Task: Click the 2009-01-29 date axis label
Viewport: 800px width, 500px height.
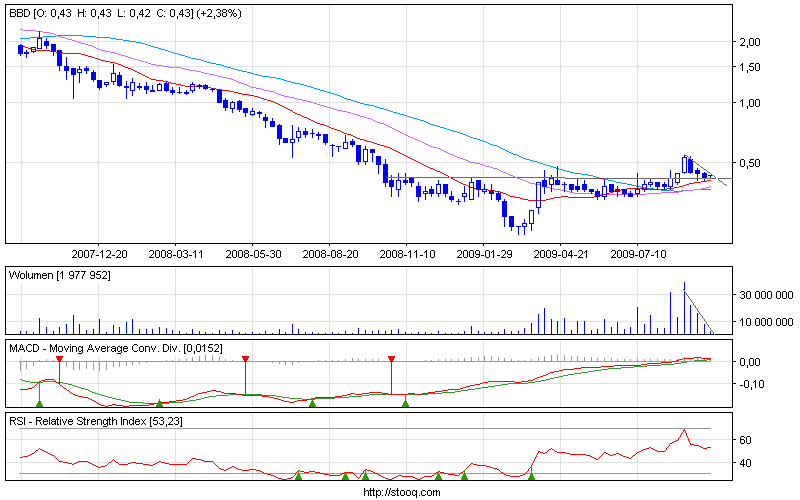Action: tap(483, 254)
